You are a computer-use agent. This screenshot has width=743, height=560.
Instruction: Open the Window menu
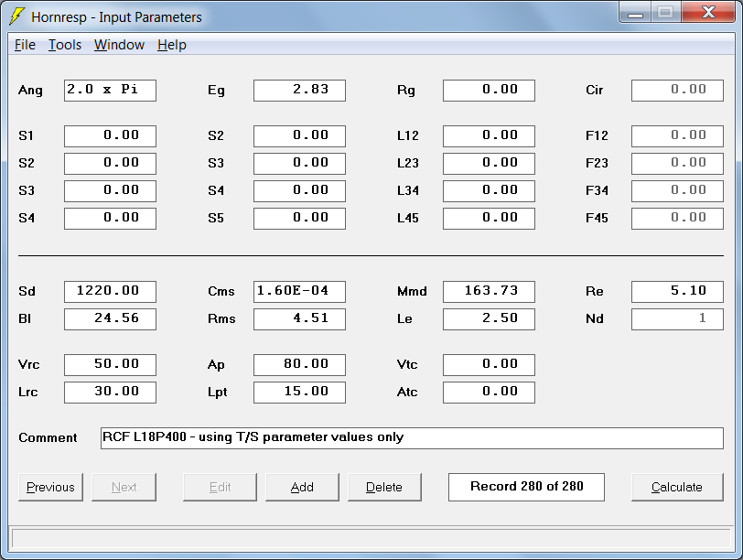click(119, 45)
